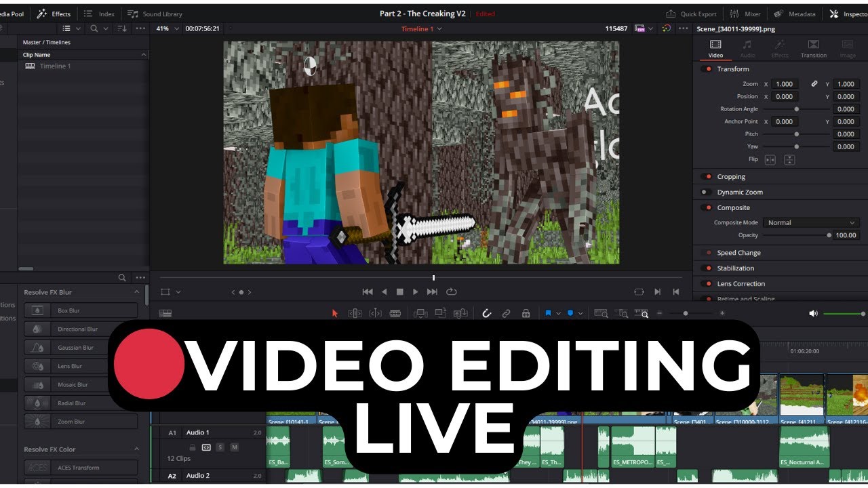Screen dimensions: 868x488
Task: Toggle the linked selection chain icon
Action: pyautogui.click(x=506, y=313)
